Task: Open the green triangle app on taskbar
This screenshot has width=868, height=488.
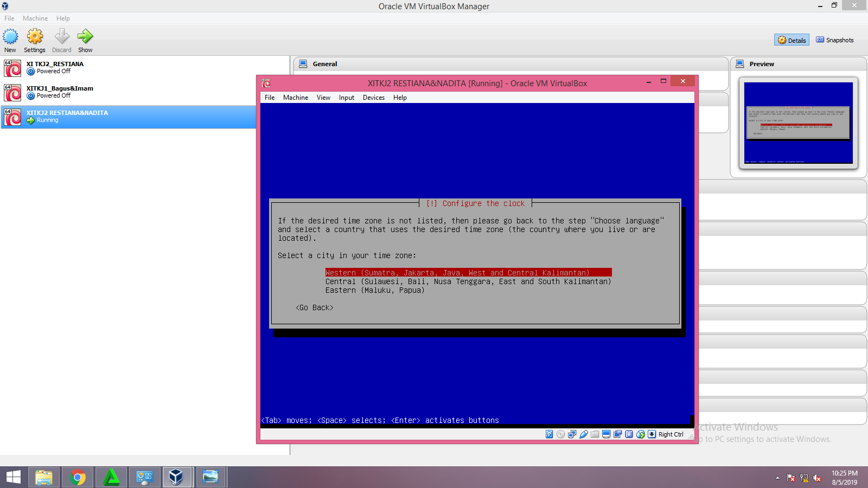Action: pyautogui.click(x=111, y=477)
